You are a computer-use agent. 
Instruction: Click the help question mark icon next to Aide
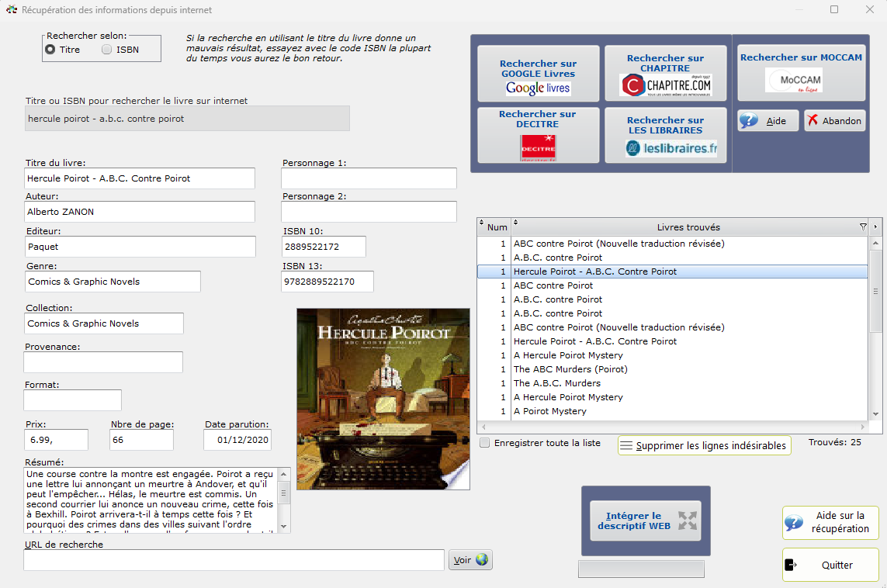pos(749,120)
